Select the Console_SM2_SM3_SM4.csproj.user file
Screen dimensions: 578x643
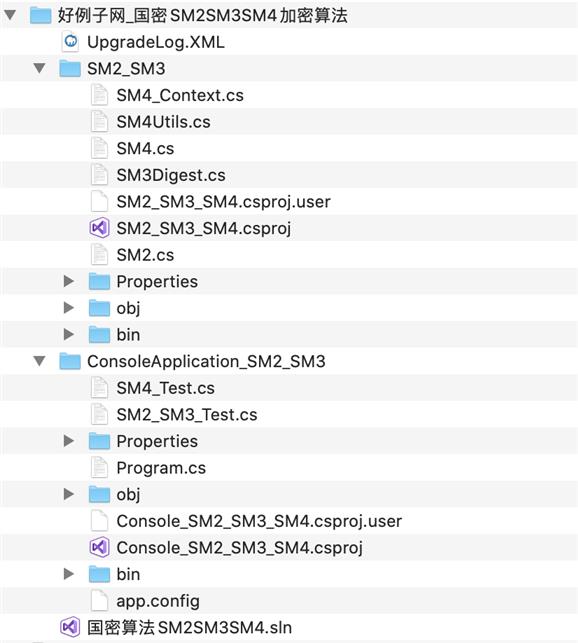coord(289,521)
